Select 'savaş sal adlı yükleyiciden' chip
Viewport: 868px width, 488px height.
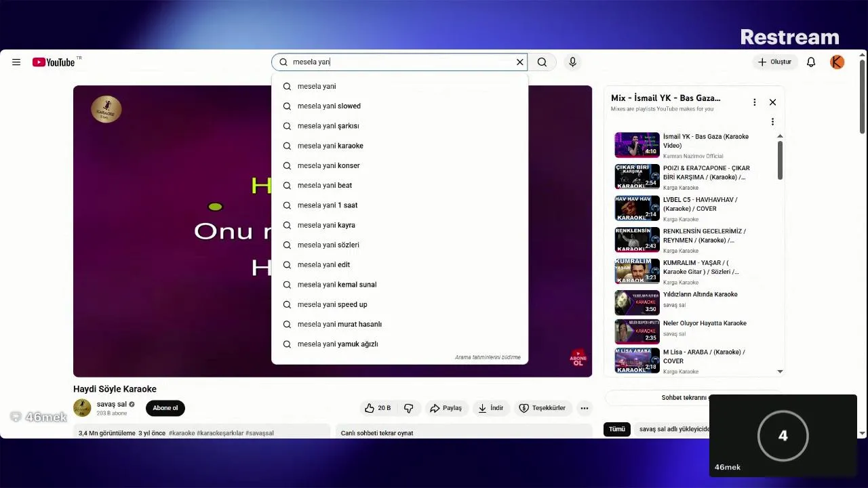(673, 429)
